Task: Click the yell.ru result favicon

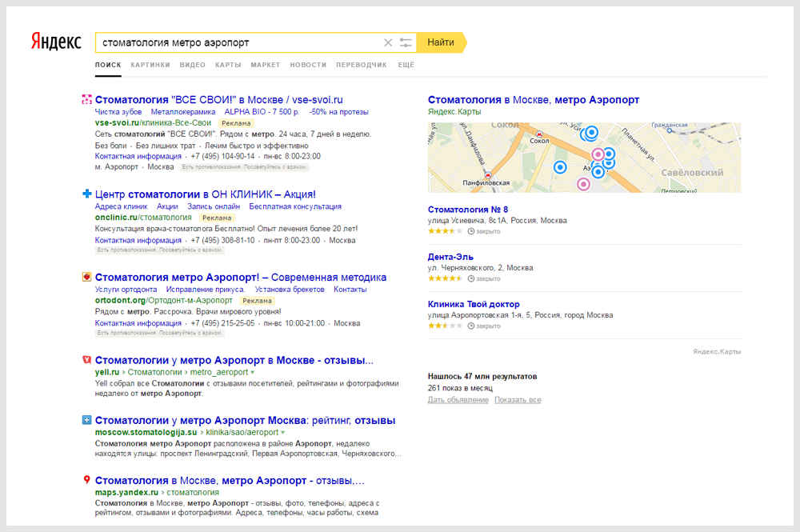Action: tap(87, 359)
